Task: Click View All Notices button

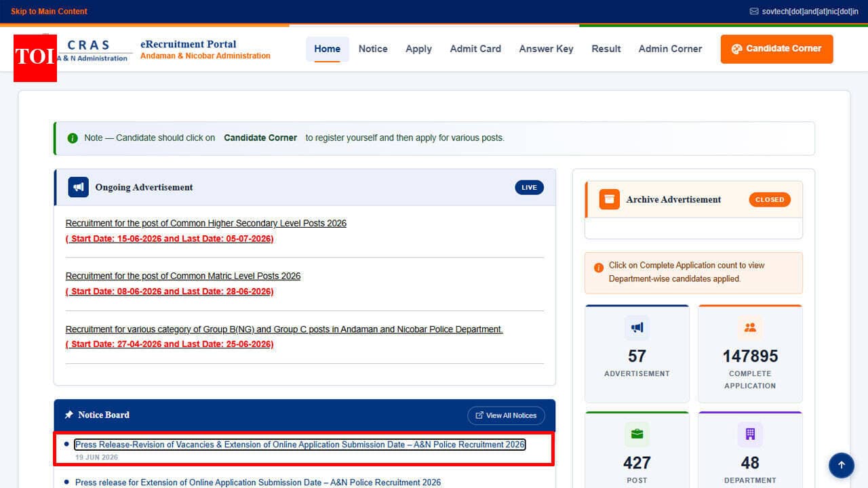Action: pos(506,415)
